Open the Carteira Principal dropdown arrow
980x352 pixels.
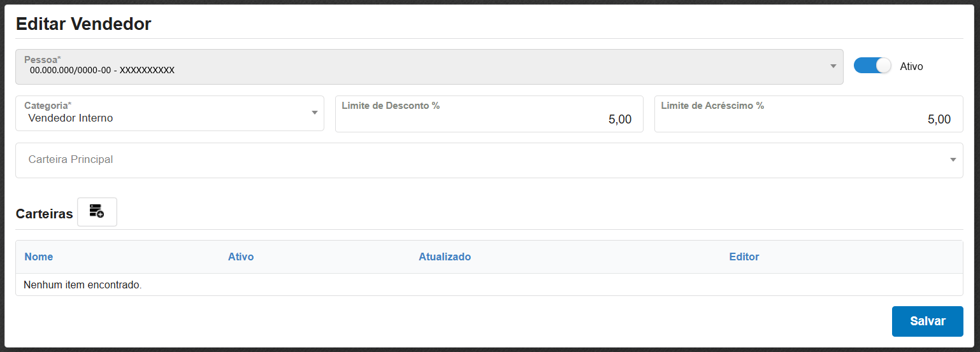[953, 160]
